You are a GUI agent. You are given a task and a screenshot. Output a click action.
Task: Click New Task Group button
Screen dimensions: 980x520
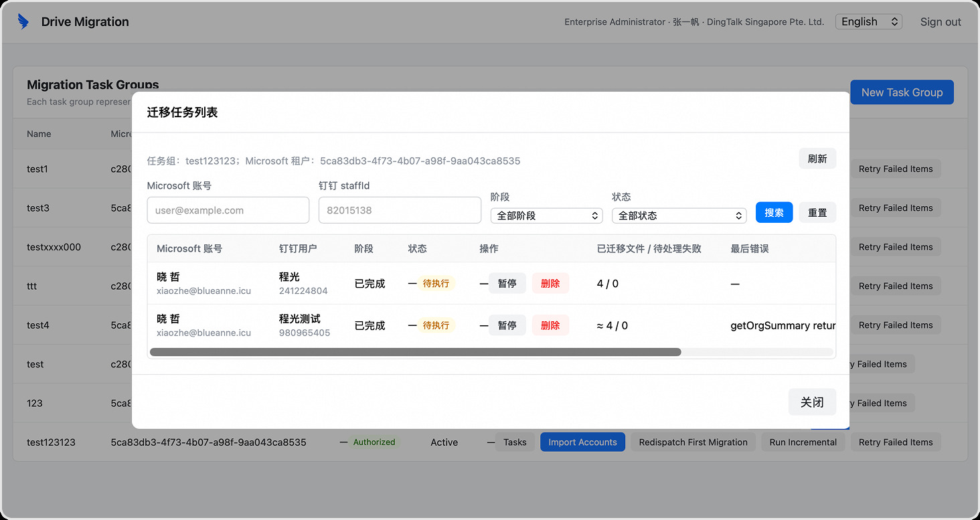click(902, 92)
